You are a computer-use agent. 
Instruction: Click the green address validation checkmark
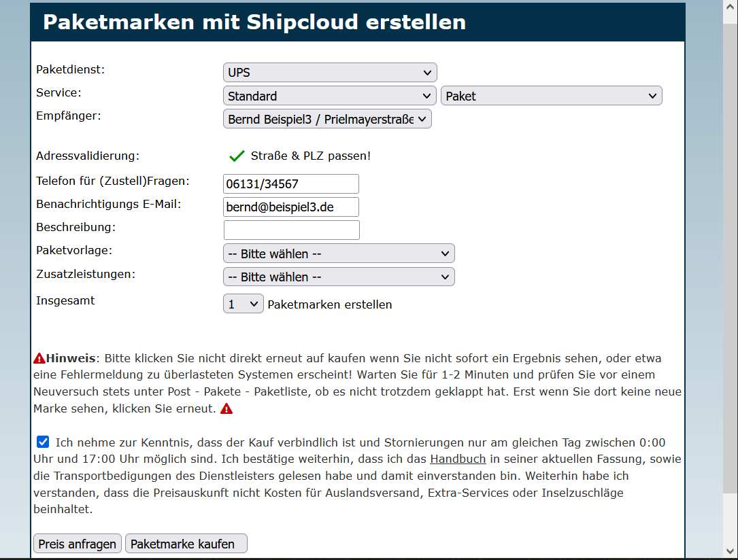coord(237,156)
